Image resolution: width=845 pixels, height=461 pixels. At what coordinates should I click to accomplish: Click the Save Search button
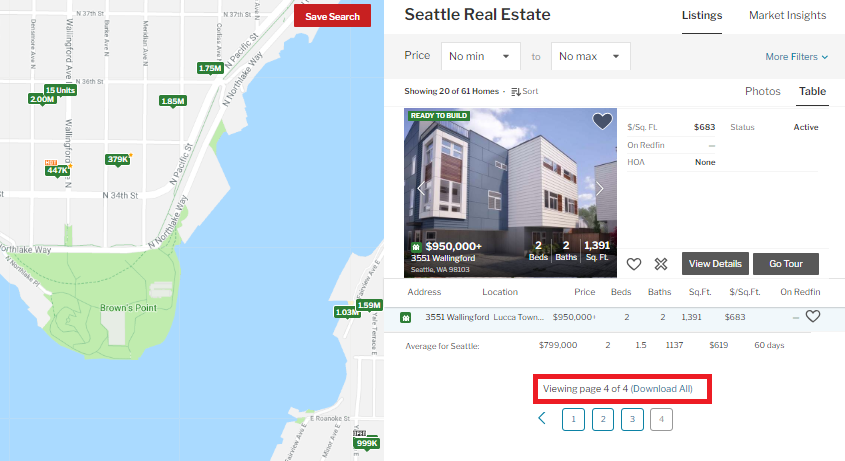pyautogui.click(x=333, y=16)
